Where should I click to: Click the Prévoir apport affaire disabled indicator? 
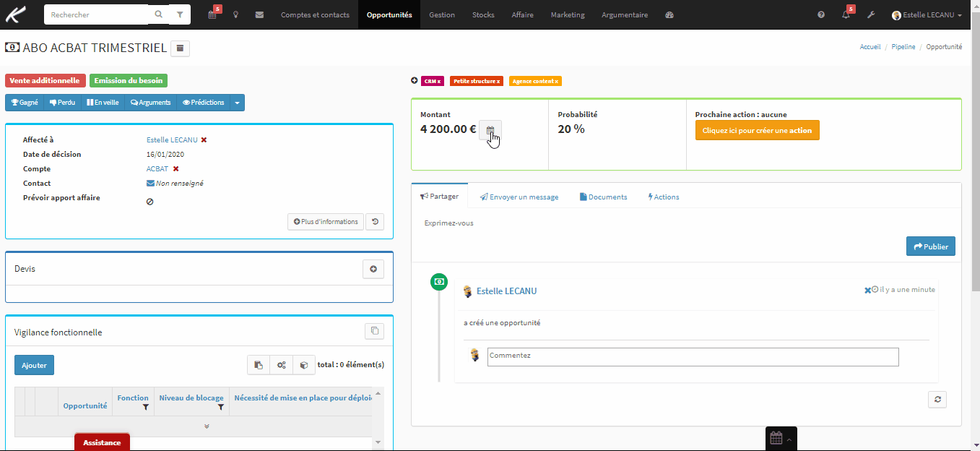(x=150, y=202)
